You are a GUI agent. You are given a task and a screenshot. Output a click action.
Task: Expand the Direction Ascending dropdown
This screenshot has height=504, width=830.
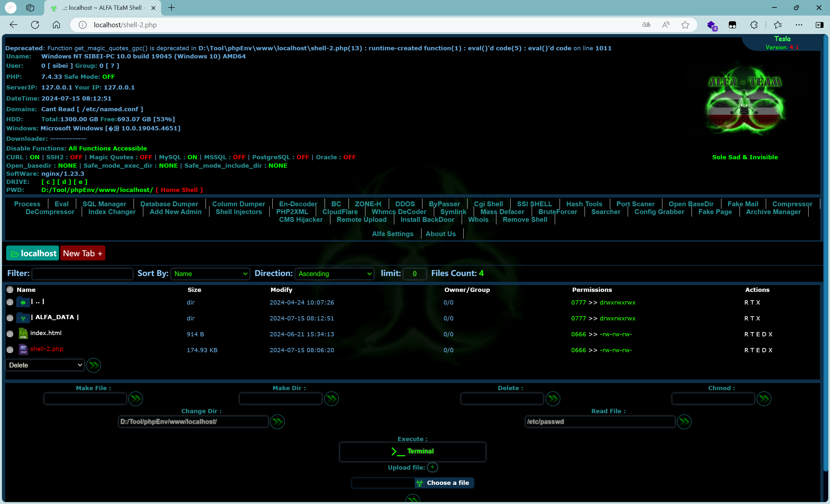point(334,273)
